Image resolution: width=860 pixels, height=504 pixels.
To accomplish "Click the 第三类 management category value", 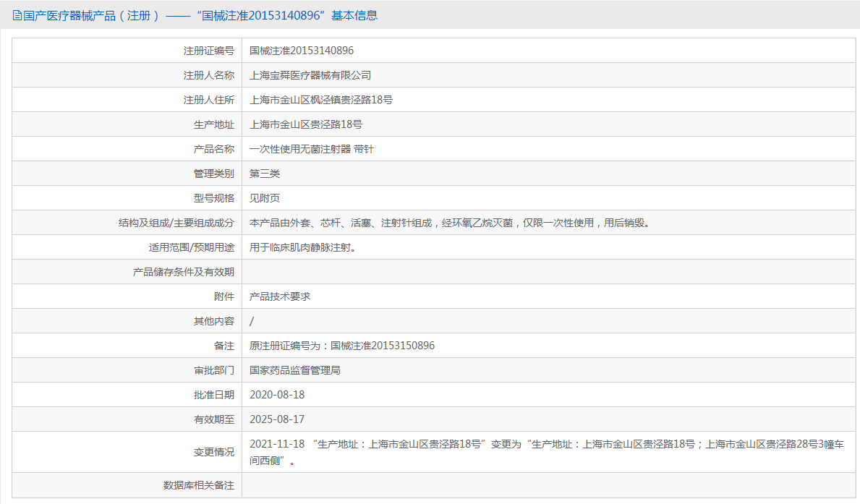I will point(265,174).
